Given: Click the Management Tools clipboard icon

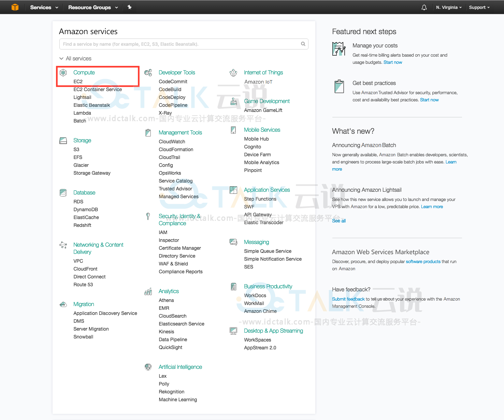Looking at the screenshot, I should [148, 133].
